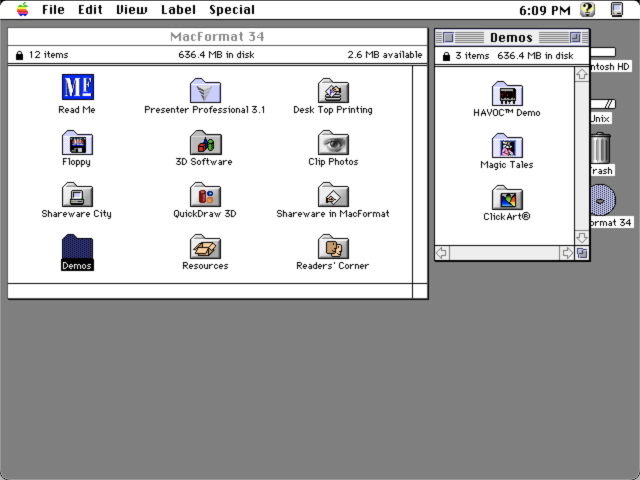Select the HAVOC Demo folder
The image size is (640, 480).
507,93
